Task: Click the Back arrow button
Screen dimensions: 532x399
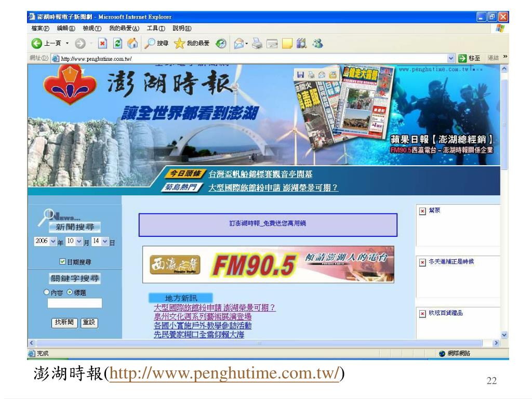Action: point(37,44)
